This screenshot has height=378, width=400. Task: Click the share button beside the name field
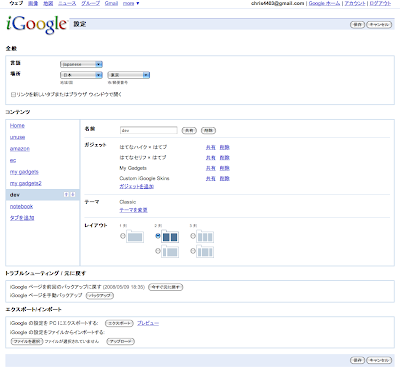pos(189,130)
